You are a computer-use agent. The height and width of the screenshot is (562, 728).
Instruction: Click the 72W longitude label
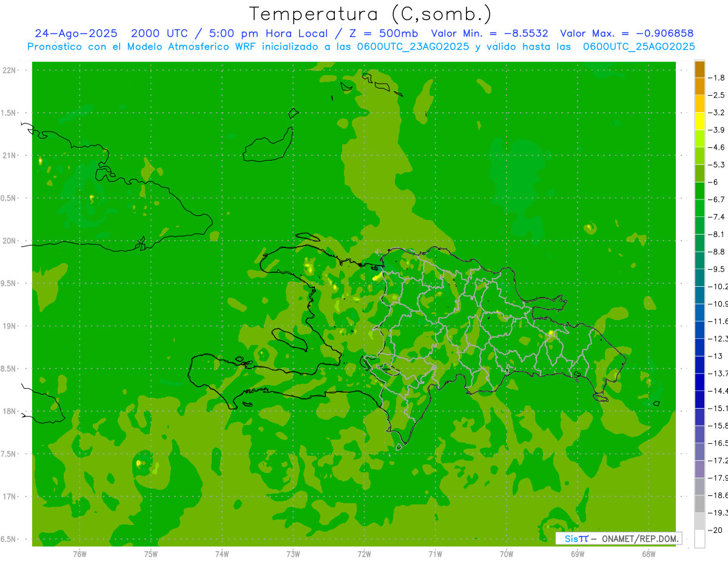click(364, 554)
